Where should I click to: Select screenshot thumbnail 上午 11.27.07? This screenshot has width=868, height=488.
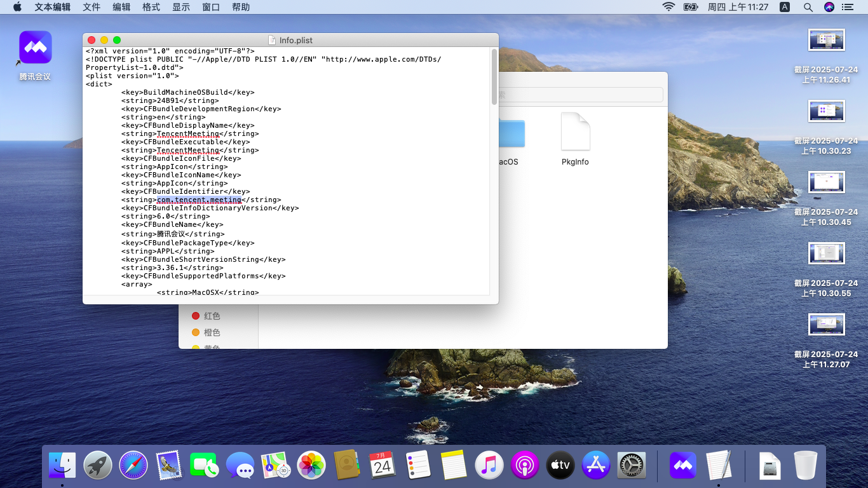point(826,324)
